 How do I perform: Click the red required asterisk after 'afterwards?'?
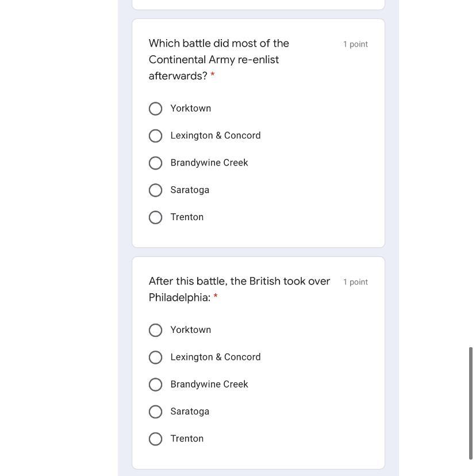coord(213,76)
